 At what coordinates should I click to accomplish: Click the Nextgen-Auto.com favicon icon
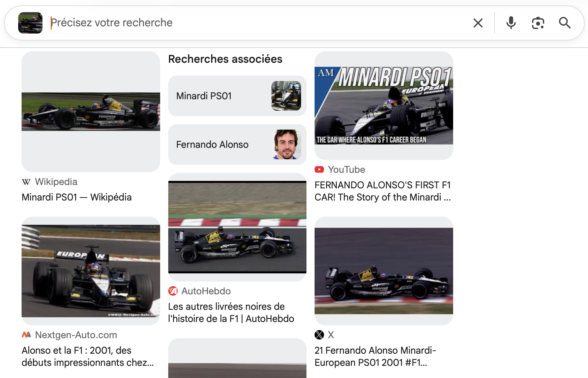pyautogui.click(x=26, y=335)
